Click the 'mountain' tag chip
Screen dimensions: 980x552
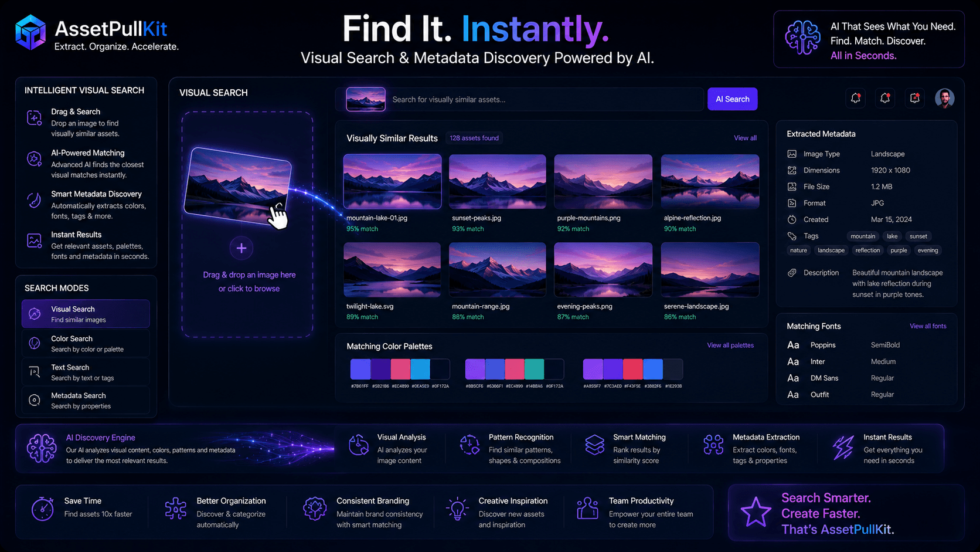[x=863, y=236]
